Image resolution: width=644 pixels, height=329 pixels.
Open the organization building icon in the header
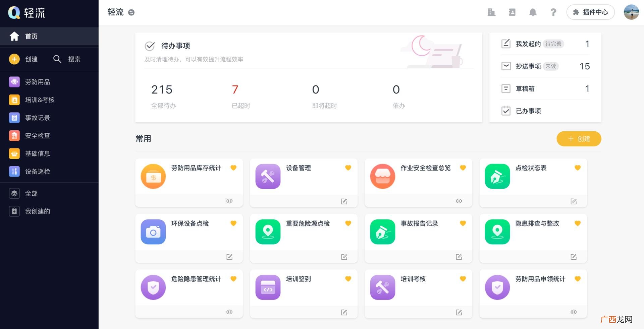(491, 12)
